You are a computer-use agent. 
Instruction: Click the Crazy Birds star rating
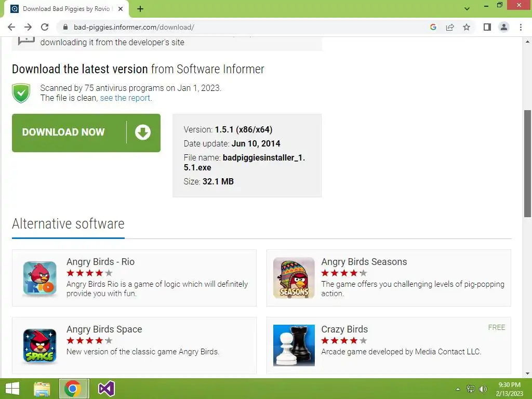pos(344,340)
